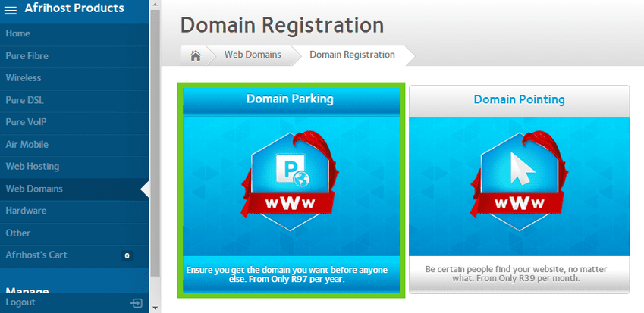Screen dimensions: 644x313
Task: Click the sidebar scrollbar down arrow
Action: pos(156,308)
